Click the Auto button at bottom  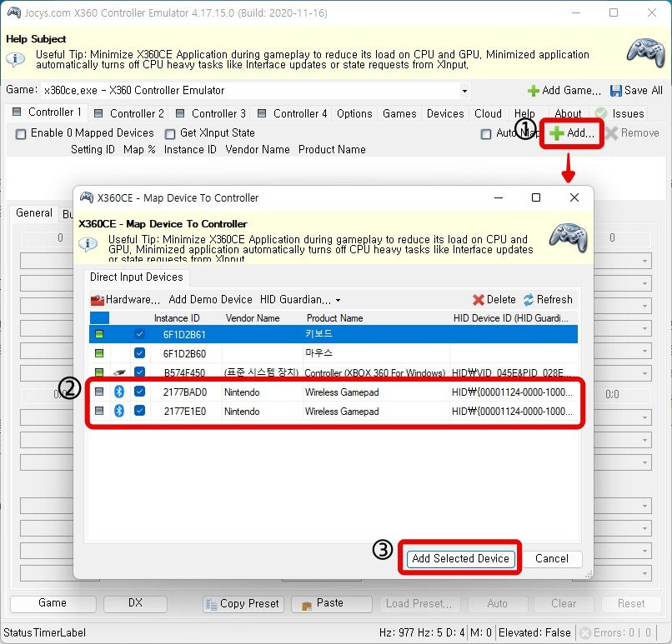pyautogui.click(x=497, y=604)
